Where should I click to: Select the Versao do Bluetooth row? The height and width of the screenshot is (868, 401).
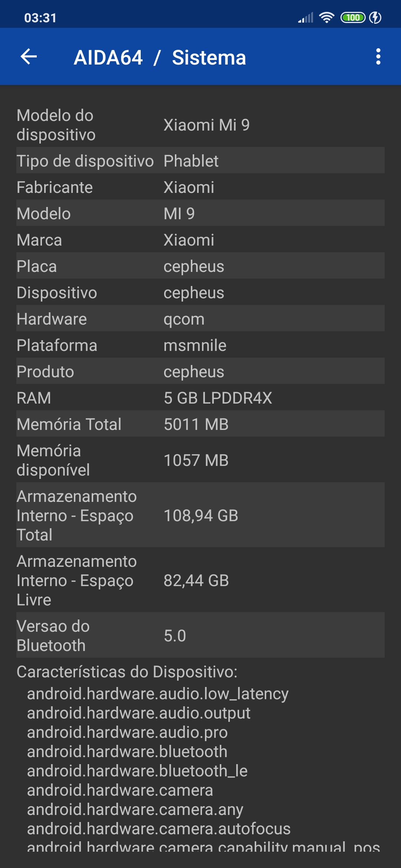click(x=200, y=635)
